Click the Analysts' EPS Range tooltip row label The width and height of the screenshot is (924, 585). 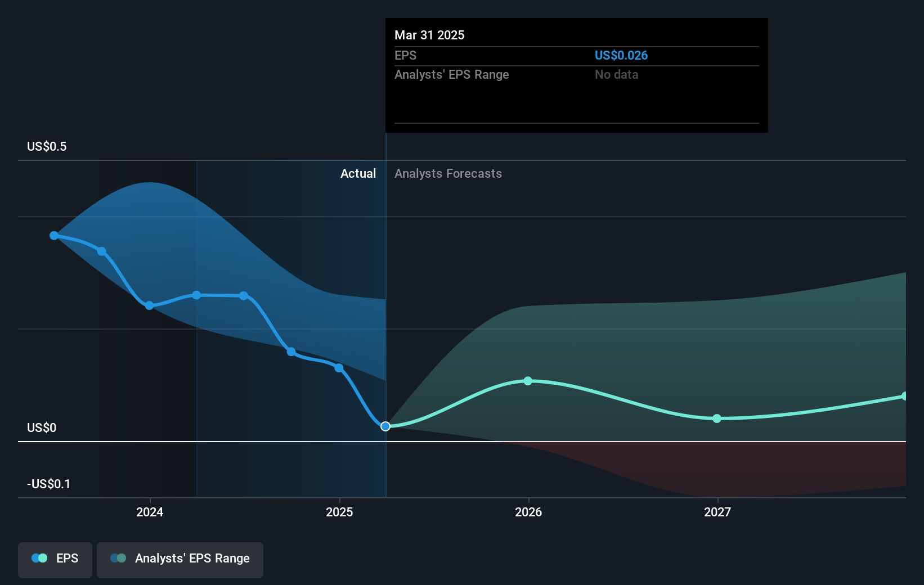[452, 74]
